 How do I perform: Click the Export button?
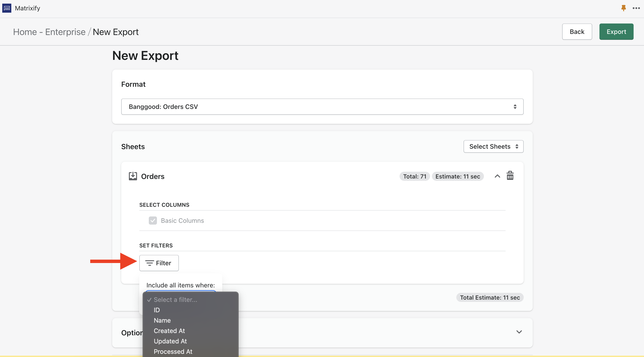(x=616, y=31)
